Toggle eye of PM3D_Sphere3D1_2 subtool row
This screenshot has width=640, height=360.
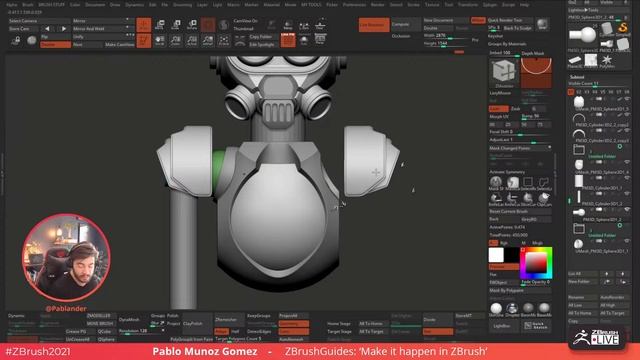coord(627,209)
